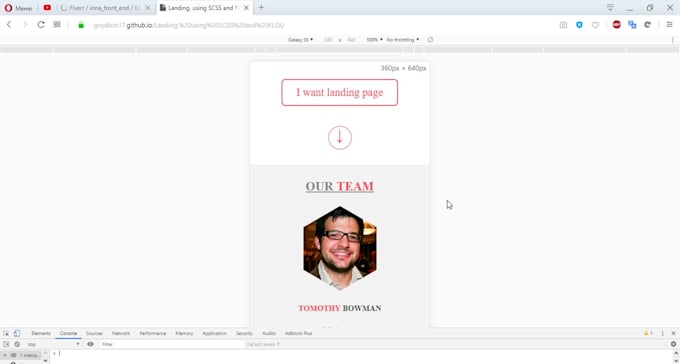Switch to the Network tab
This screenshot has height=364, width=680.
(x=121, y=333)
